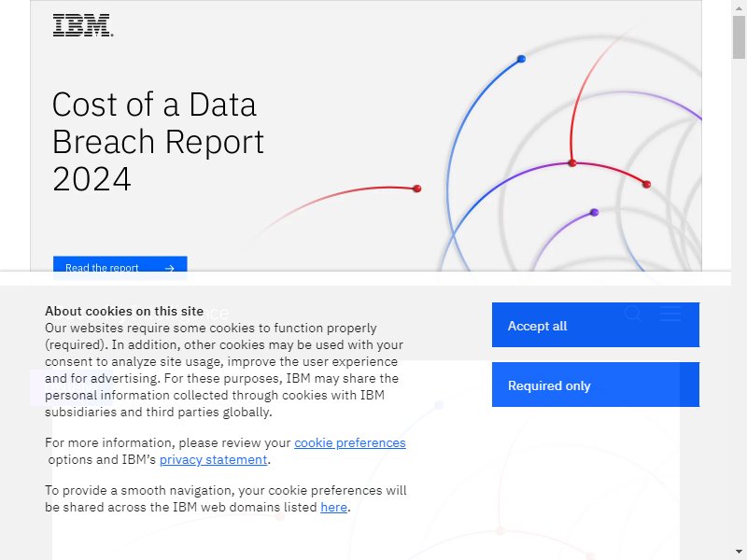Follow the privacy statement link

pyautogui.click(x=214, y=459)
